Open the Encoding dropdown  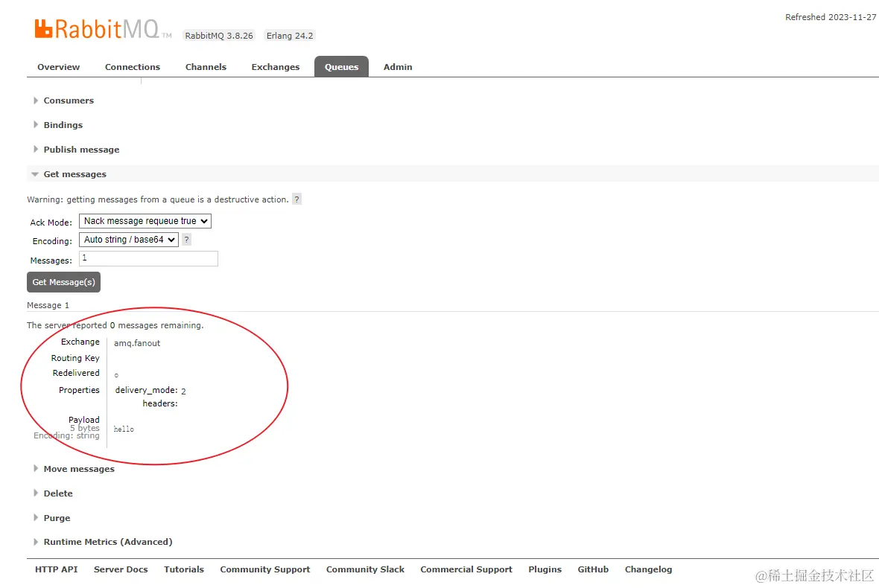pos(129,240)
